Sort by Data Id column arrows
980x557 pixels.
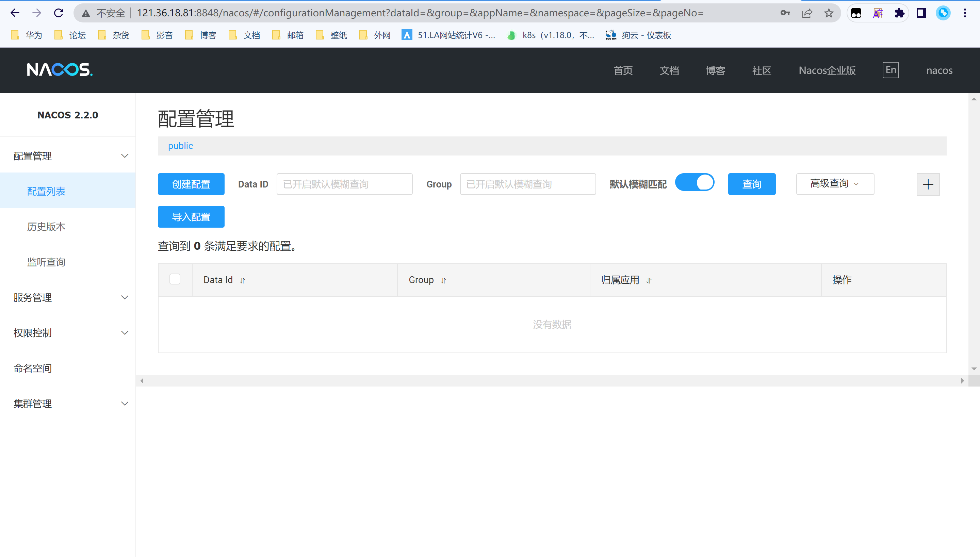point(243,280)
